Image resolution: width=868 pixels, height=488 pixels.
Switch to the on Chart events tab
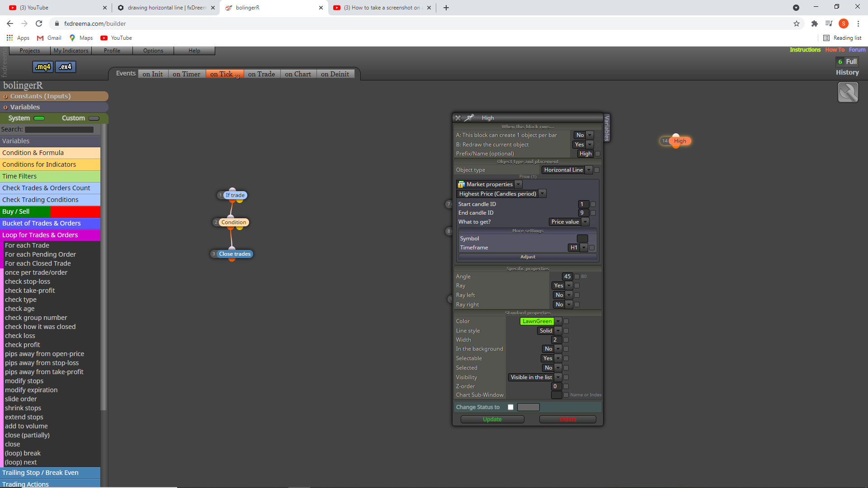tap(298, 74)
